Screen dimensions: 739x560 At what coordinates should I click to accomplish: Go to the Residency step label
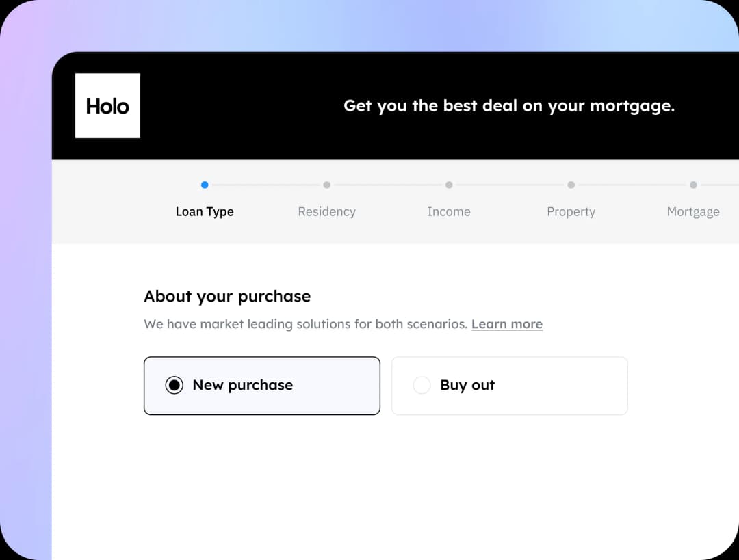tap(327, 212)
